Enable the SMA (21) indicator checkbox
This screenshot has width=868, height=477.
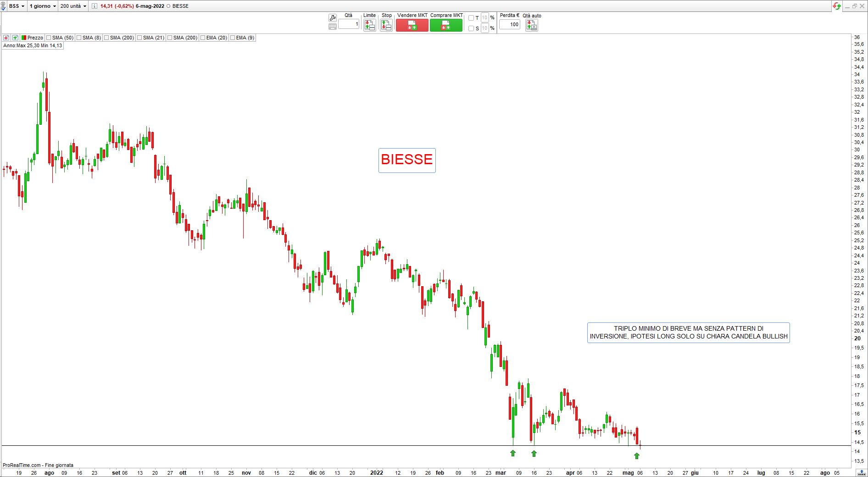tap(139, 38)
